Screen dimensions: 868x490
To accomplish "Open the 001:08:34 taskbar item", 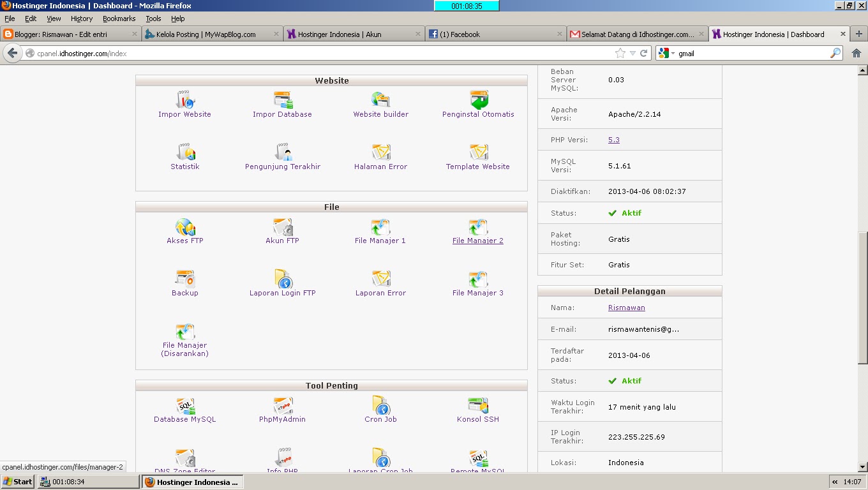I will (x=88, y=482).
